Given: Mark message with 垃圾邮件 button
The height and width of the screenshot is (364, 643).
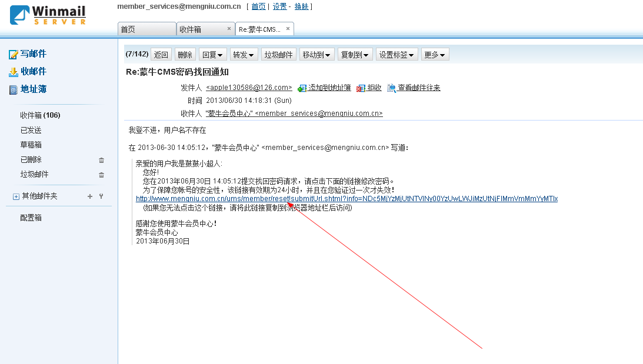Looking at the screenshot, I should (x=278, y=55).
